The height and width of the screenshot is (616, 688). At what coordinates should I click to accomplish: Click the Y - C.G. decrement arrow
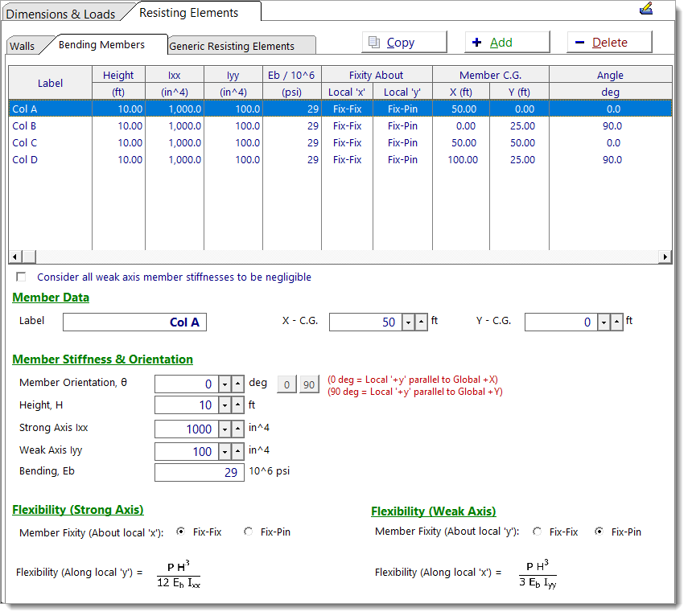click(x=604, y=322)
